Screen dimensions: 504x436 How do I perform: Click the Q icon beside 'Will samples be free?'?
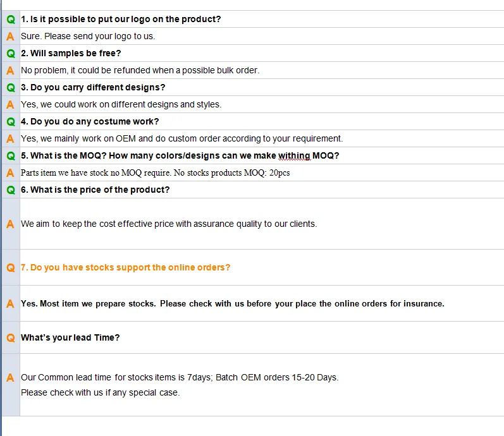tap(11, 53)
